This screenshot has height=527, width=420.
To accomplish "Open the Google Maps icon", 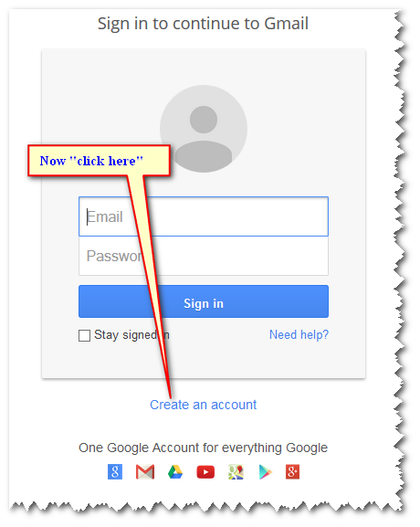I will click(x=236, y=472).
